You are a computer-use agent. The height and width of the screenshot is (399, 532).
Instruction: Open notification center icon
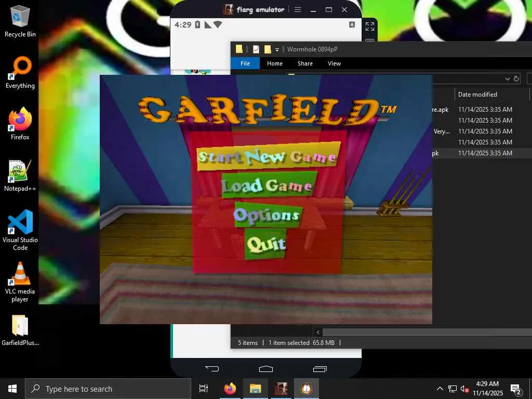coord(515,389)
